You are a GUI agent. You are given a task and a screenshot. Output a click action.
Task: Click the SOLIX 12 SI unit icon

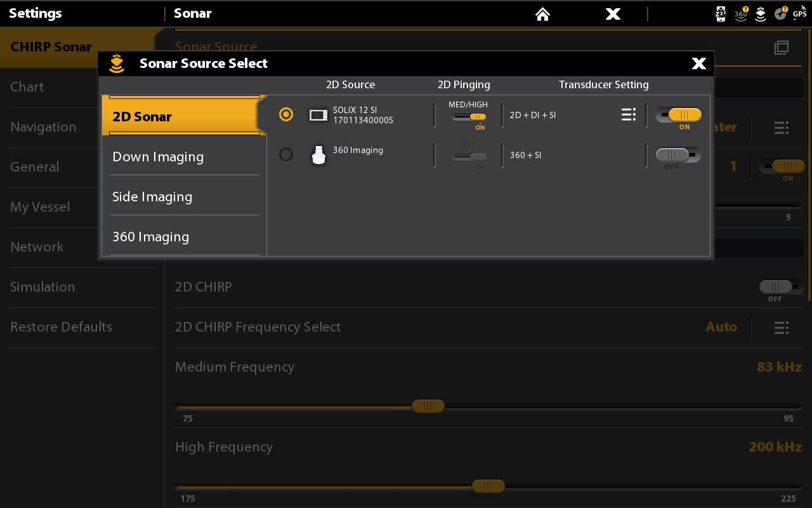point(318,115)
